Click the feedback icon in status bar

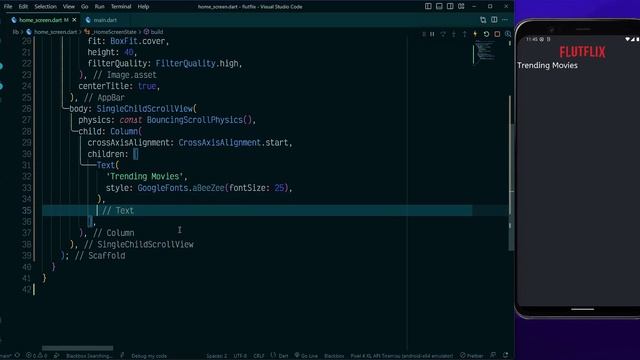pos(493,355)
